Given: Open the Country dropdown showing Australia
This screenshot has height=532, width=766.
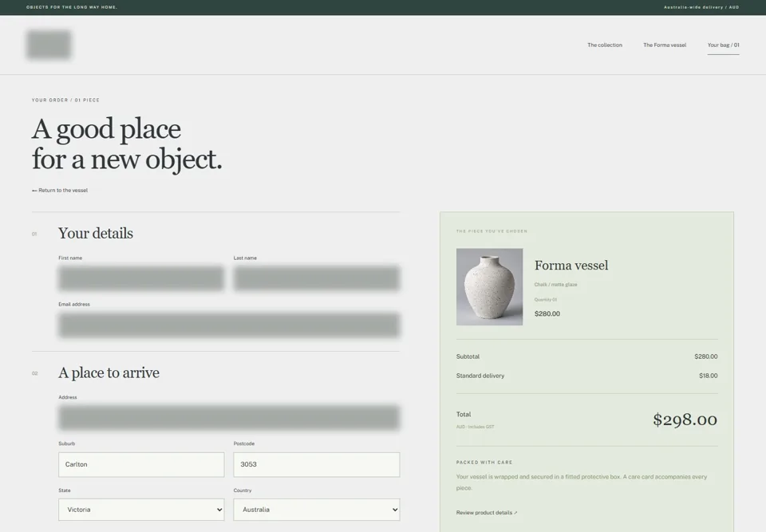Looking at the screenshot, I should pos(317,510).
